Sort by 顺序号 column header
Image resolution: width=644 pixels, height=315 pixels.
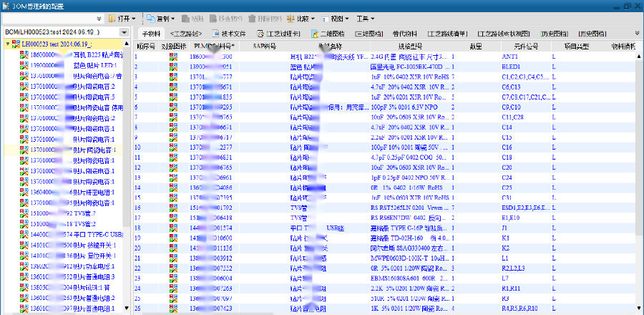coord(146,47)
